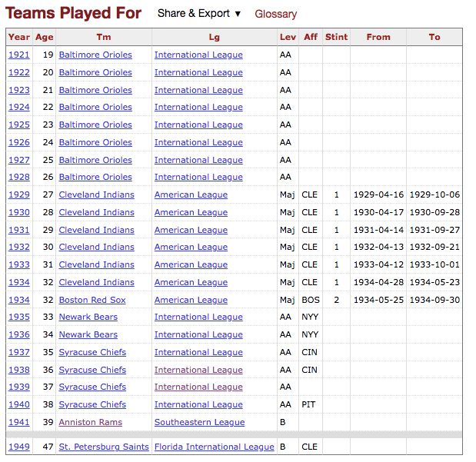
Task: Open the 1949 year link
Action: click(x=19, y=447)
